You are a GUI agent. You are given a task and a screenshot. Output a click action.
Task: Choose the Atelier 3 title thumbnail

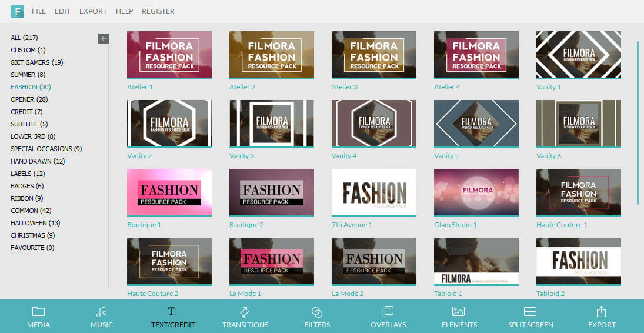coord(373,55)
